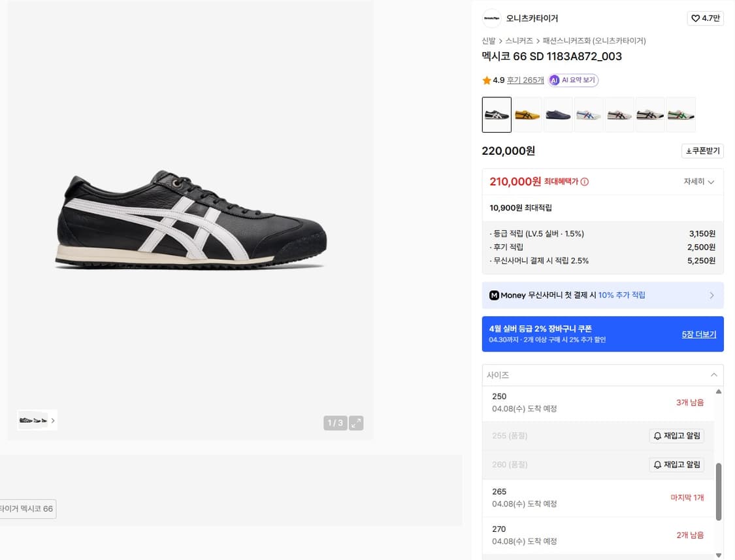735x560 pixels.
Task: Choose size 265 option
Action: (x=598, y=498)
